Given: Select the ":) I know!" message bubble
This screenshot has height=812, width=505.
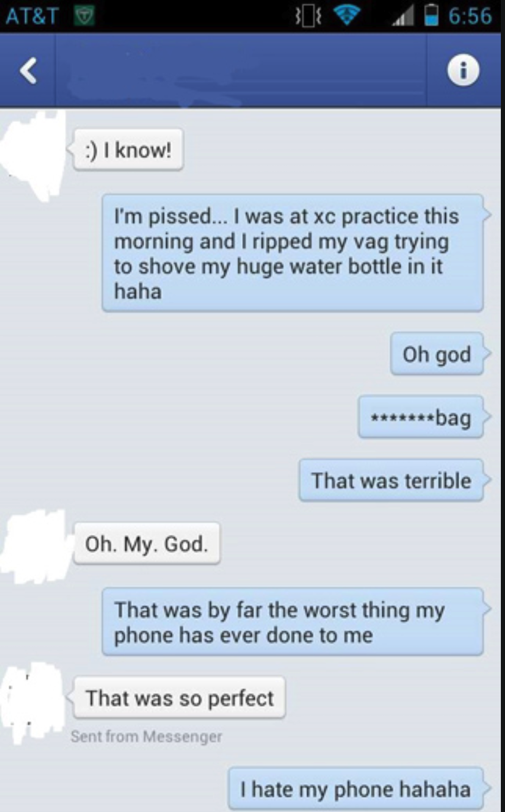Looking at the screenshot, I should pyautogui.click(x=128, y=149).
